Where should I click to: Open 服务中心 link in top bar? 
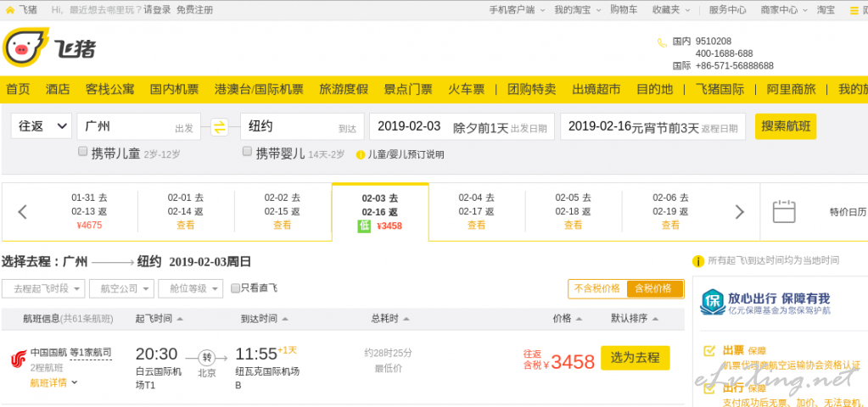[x=727, y=10]
